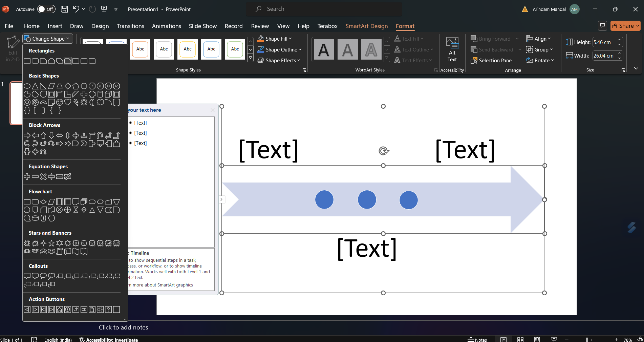Select the Right Arrow block arrow
This screenshot has height=342, width=644.
point(27,135)
